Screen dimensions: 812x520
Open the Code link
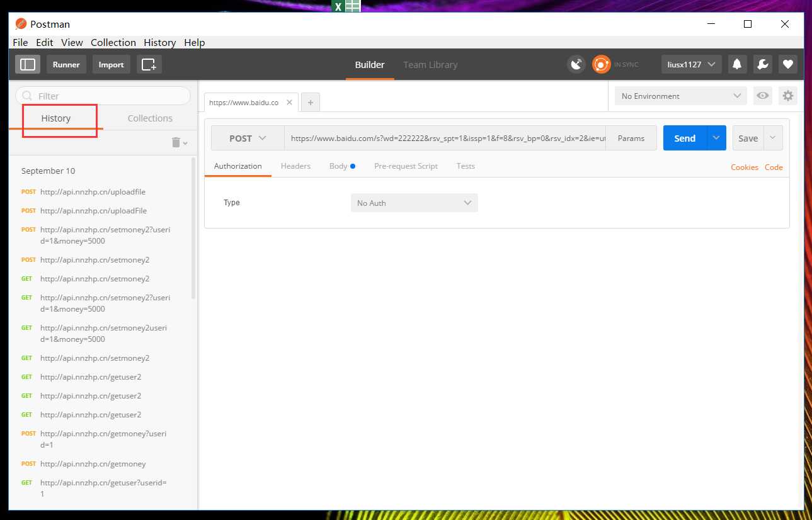[774, 167]
